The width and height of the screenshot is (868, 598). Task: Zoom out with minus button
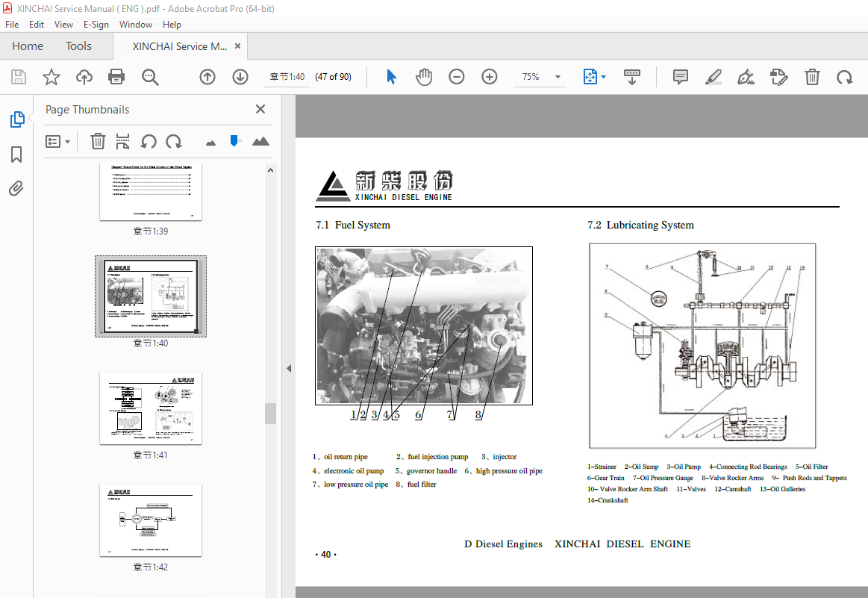[457, 77]
